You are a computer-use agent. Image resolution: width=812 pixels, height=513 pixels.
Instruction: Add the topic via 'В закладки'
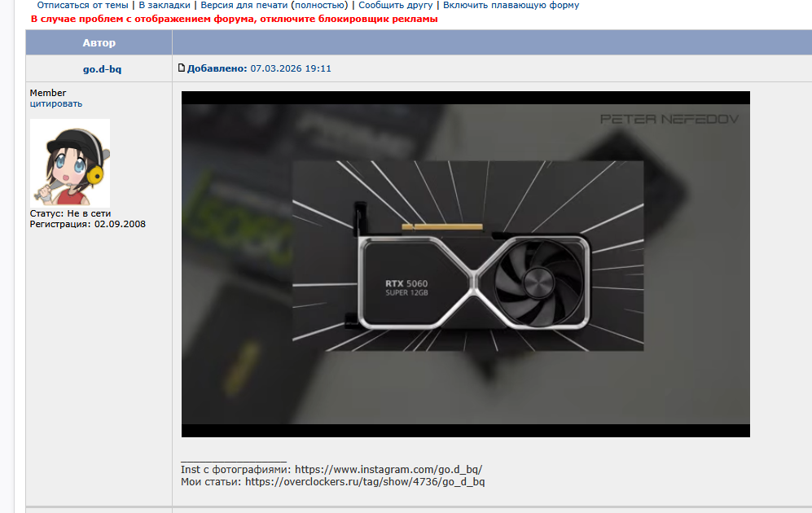[x=165, y=5]
